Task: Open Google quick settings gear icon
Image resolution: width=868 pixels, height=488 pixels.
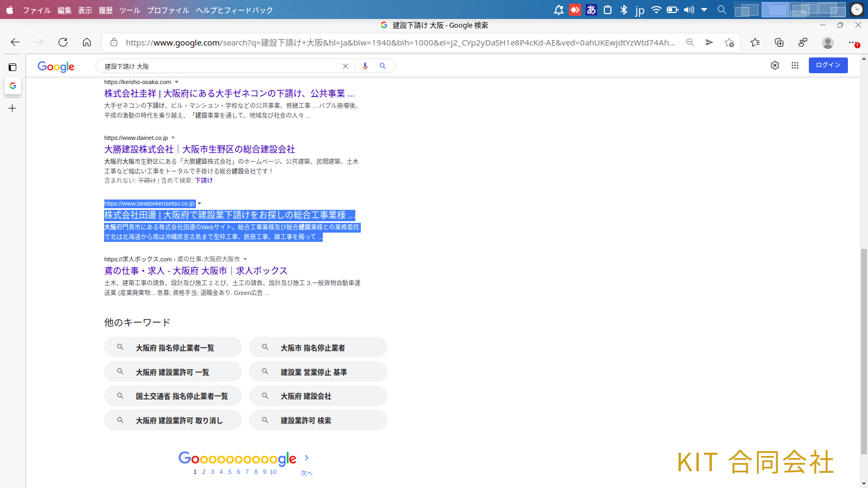Action: pos(775,65)
